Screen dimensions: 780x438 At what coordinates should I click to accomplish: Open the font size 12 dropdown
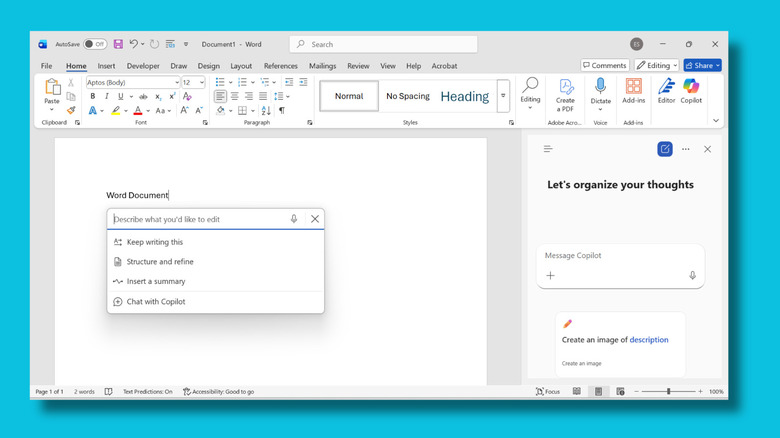coord(201,82)
